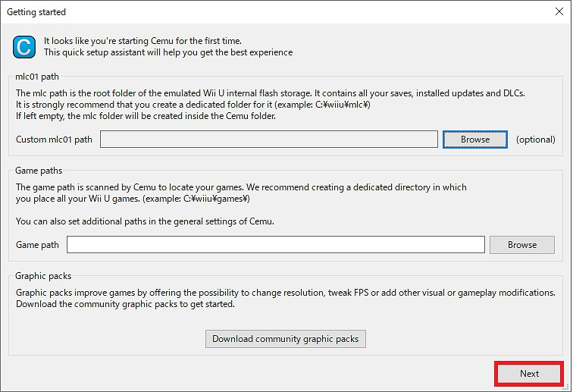Click 'It looks like you're starting Cemu' text
The height and width of the screenshot is (392, 573).
(x=142, y=41)
